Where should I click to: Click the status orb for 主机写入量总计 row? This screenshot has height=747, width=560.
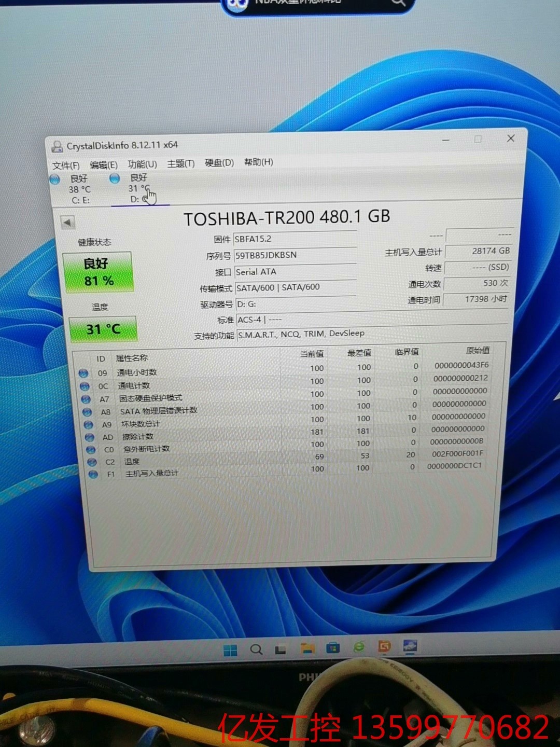93,474
